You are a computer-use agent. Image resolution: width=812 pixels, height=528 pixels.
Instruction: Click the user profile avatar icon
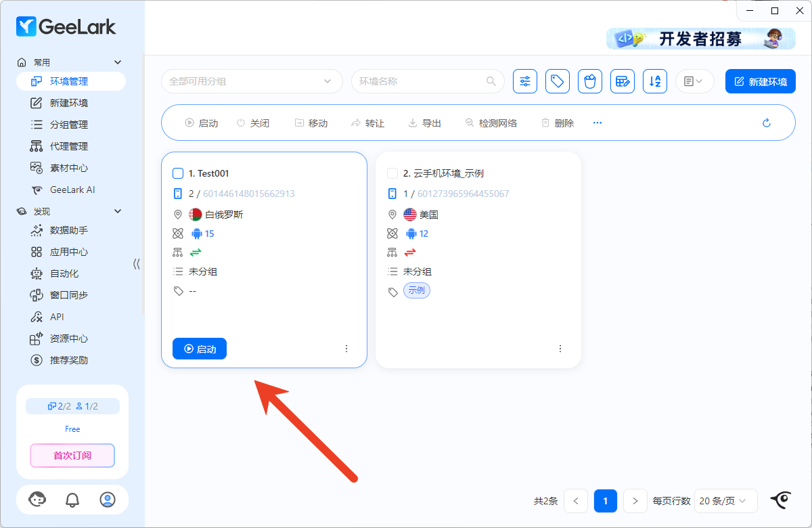click(x=108, y=500)
